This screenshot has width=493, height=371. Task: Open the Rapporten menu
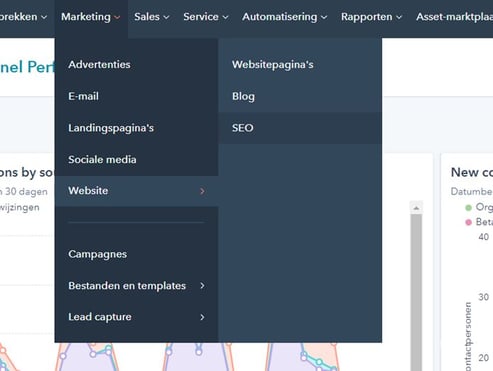(x=371, y=17)
